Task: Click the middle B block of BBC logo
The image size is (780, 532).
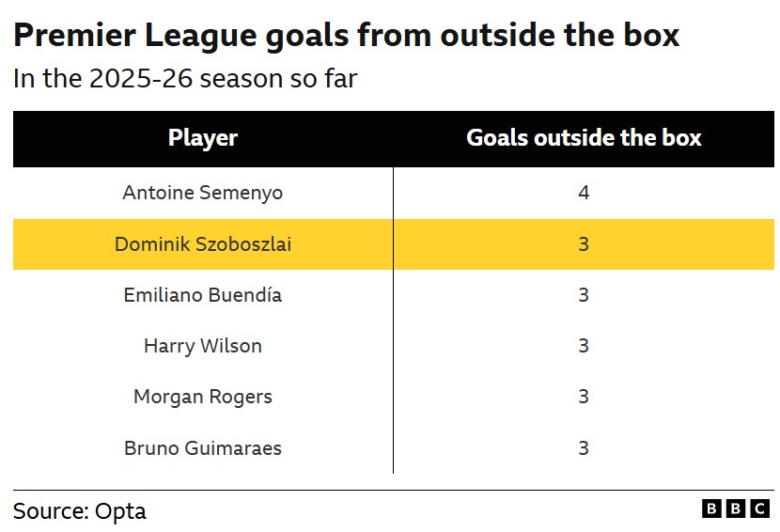Action: pyautogui.click(x=736, y=509)
